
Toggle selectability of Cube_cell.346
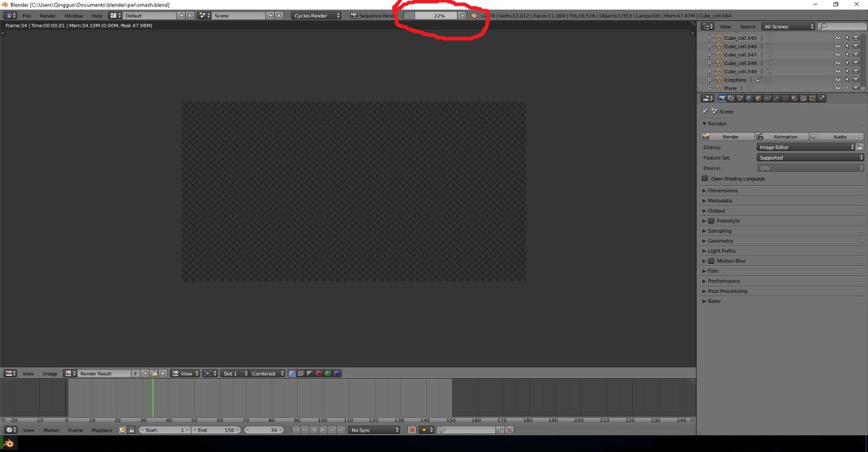[847, 46]
